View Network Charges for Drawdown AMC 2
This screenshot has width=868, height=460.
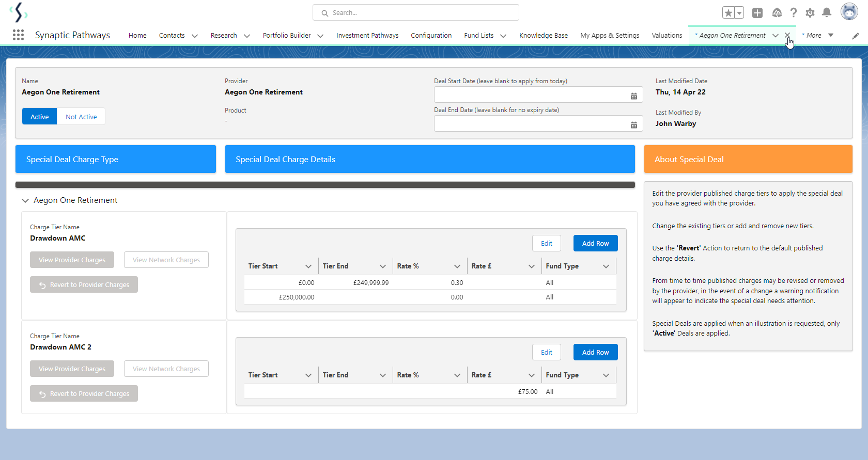point(166,369)
